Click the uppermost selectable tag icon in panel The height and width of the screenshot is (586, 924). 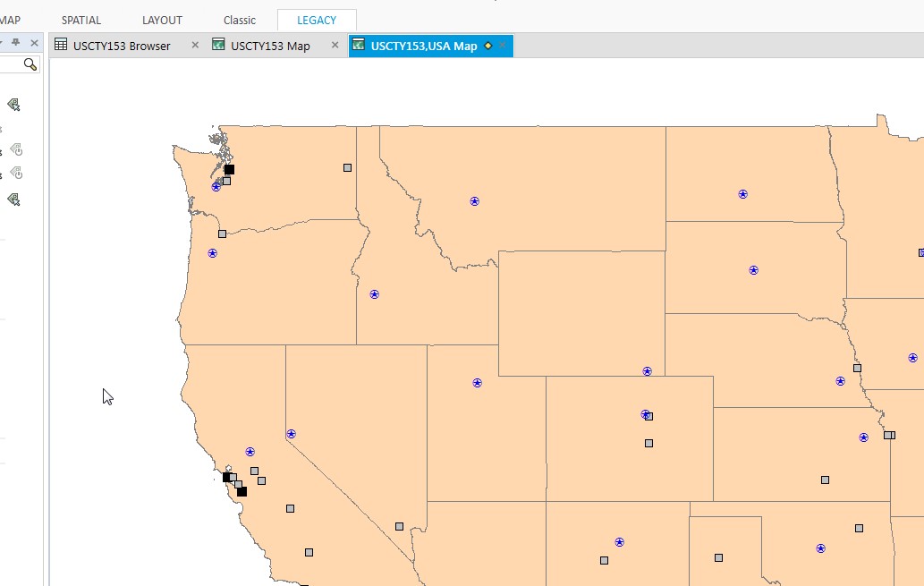(x=13, y=105)
